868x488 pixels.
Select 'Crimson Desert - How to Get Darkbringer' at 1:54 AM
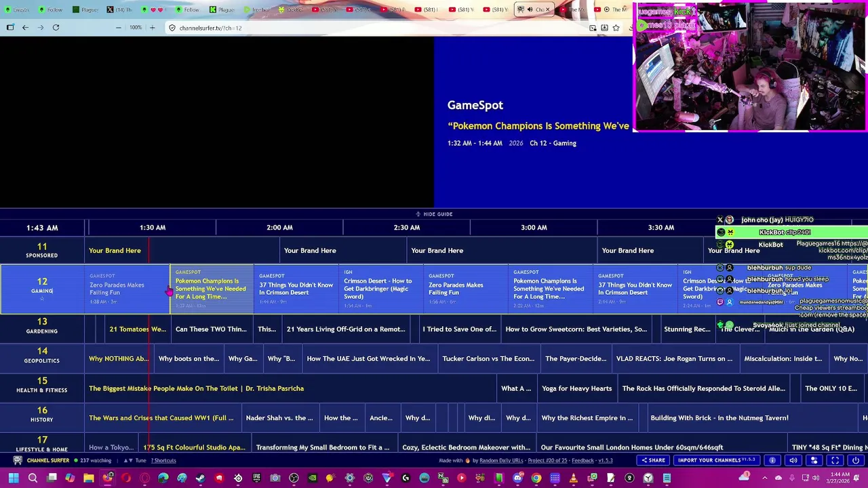pos(381,289)
